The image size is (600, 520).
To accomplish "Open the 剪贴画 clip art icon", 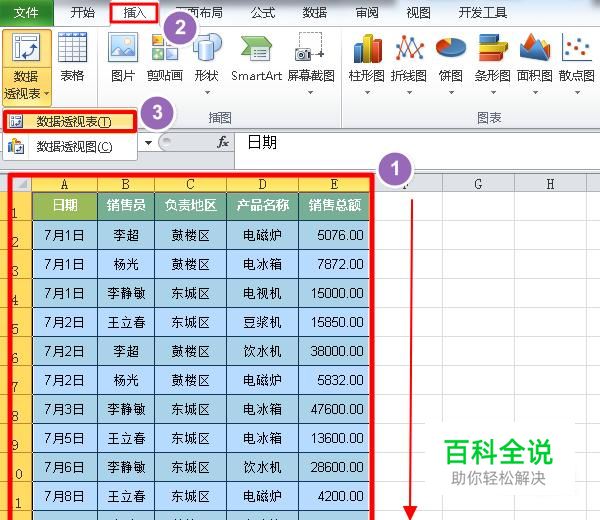I will 165,47.
